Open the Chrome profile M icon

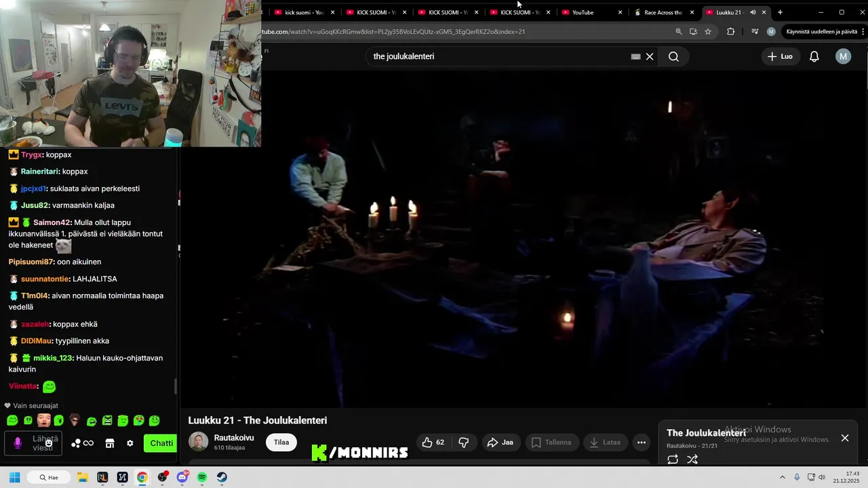click(771, 31)
